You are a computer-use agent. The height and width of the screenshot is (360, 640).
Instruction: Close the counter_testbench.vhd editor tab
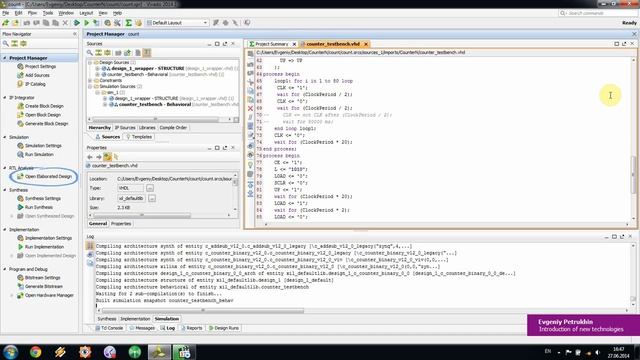point(366,44)
